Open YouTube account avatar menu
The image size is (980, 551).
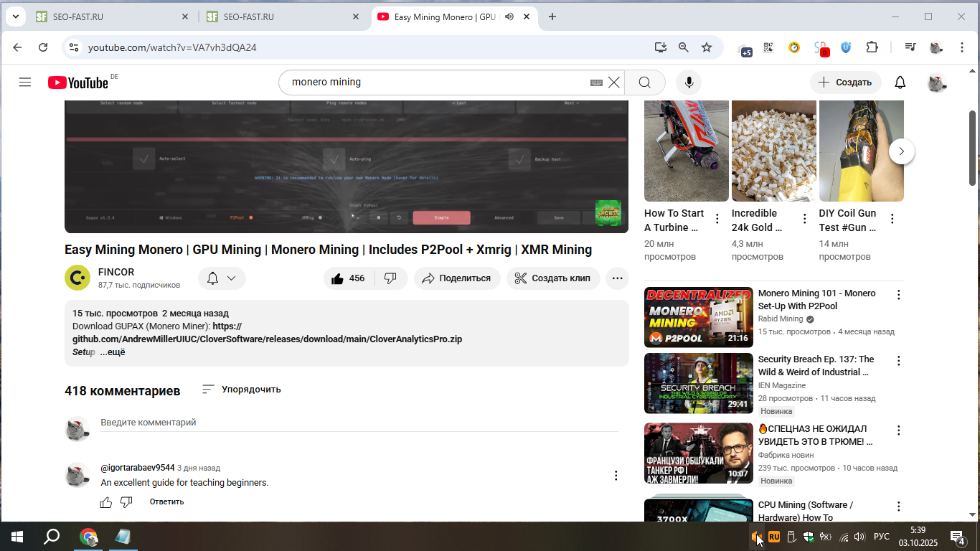[x=937, y=83]
